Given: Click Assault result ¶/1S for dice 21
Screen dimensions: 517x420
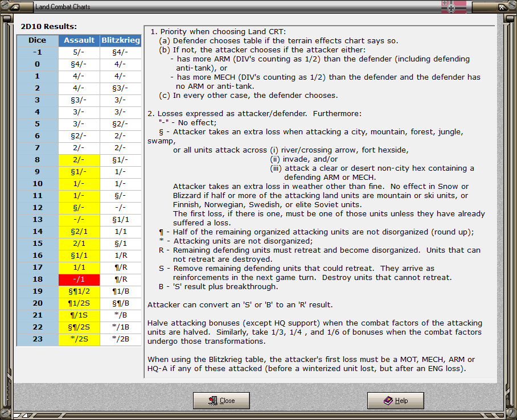Looking at the screenshot, I should coord(79,315).
